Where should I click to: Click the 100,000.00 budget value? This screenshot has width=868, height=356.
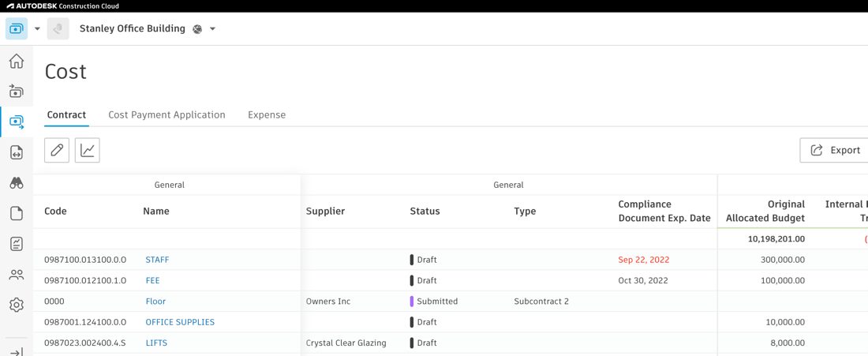point(782,281)
